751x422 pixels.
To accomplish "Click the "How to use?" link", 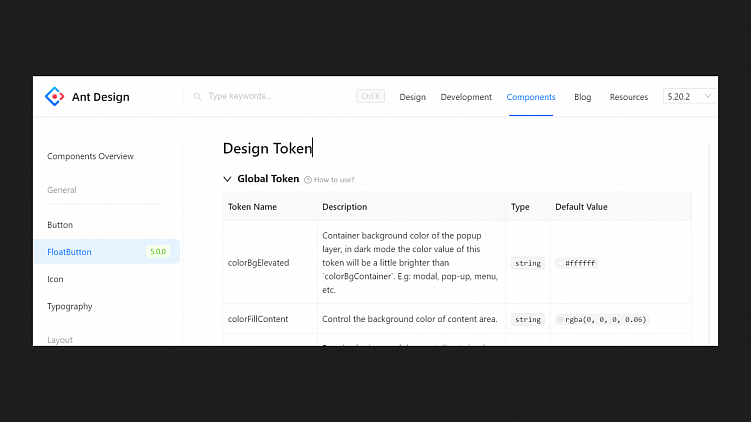I will tap(334, 180).
